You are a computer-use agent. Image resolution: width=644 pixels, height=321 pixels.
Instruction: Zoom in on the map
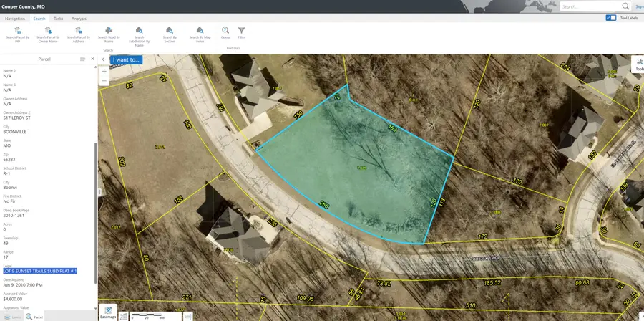104,71
